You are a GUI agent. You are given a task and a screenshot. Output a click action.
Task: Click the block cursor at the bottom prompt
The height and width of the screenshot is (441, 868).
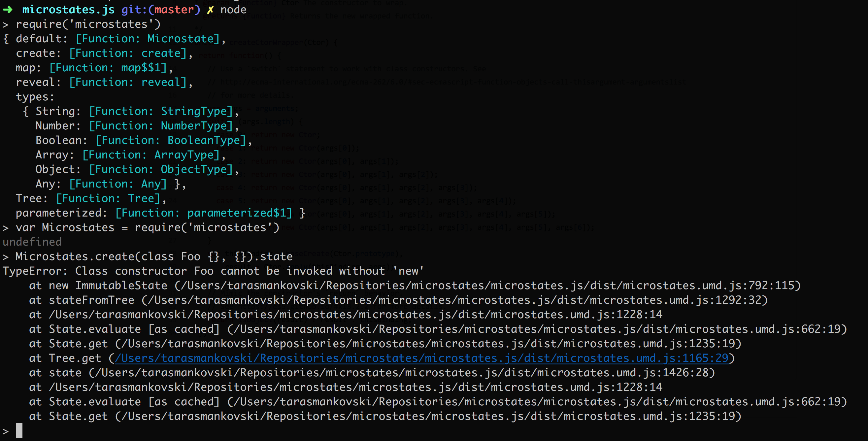pyautogui.click(x=19, y=430)
